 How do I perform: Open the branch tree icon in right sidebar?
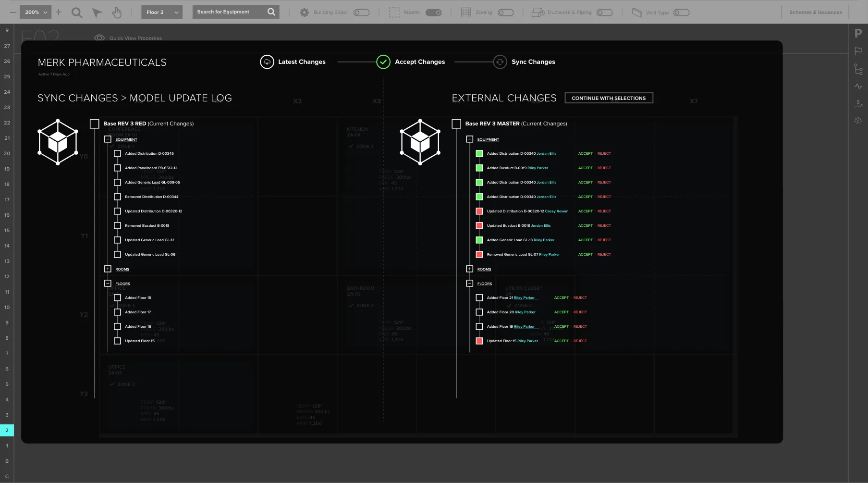tap(858, 69)
